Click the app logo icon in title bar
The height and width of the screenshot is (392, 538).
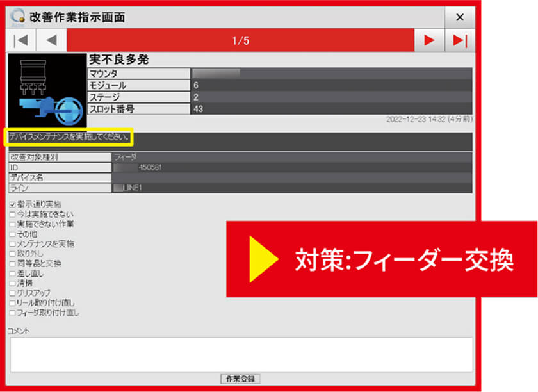[17, 17]
